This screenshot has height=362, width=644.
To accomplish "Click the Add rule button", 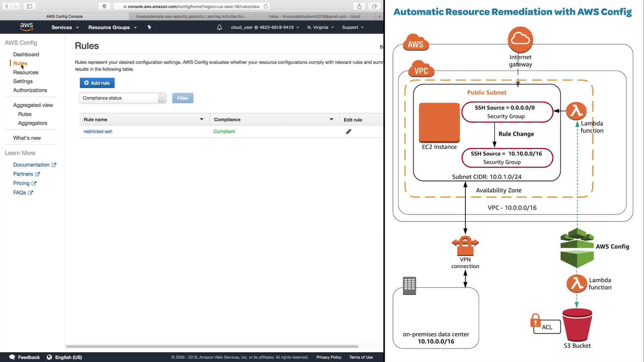I will click(97, 83).
